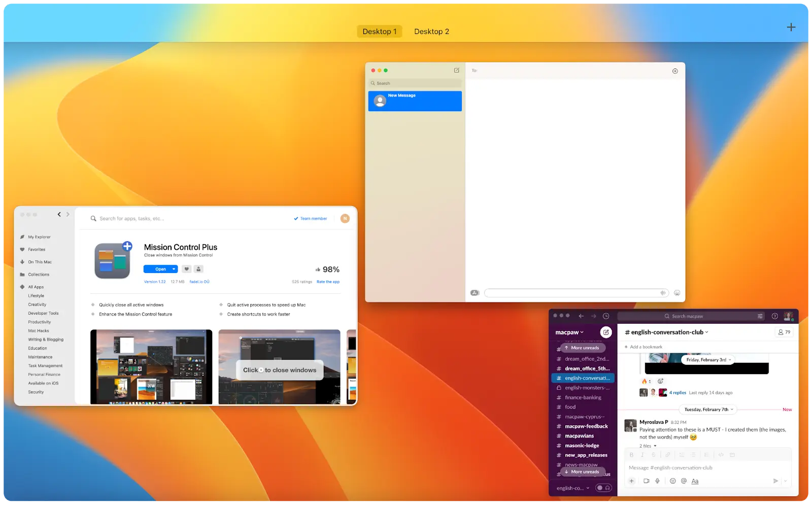Open the macpaw workspace menu
Image resolution: width=812 pixels, height=505 pixels.
point(569,332)
